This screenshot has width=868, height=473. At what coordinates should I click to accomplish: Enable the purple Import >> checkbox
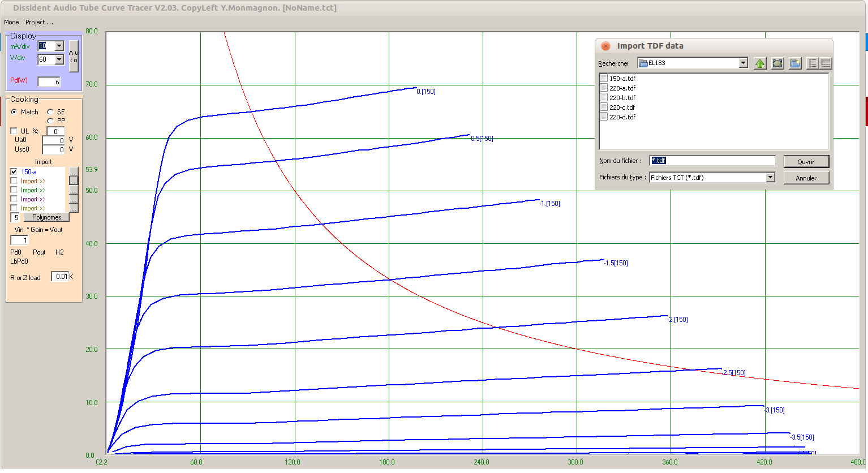tap(14, 199)
